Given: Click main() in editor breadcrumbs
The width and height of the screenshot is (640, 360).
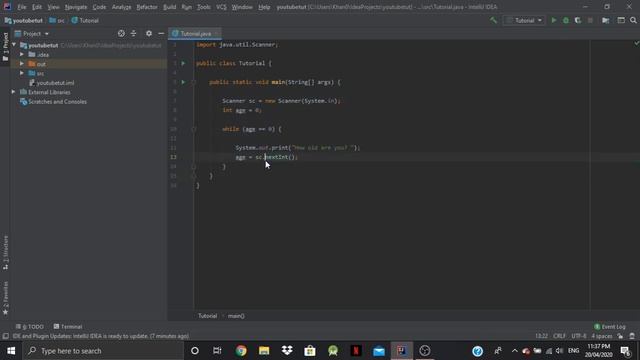Looking at the screenshot, I should click(236, 316).
